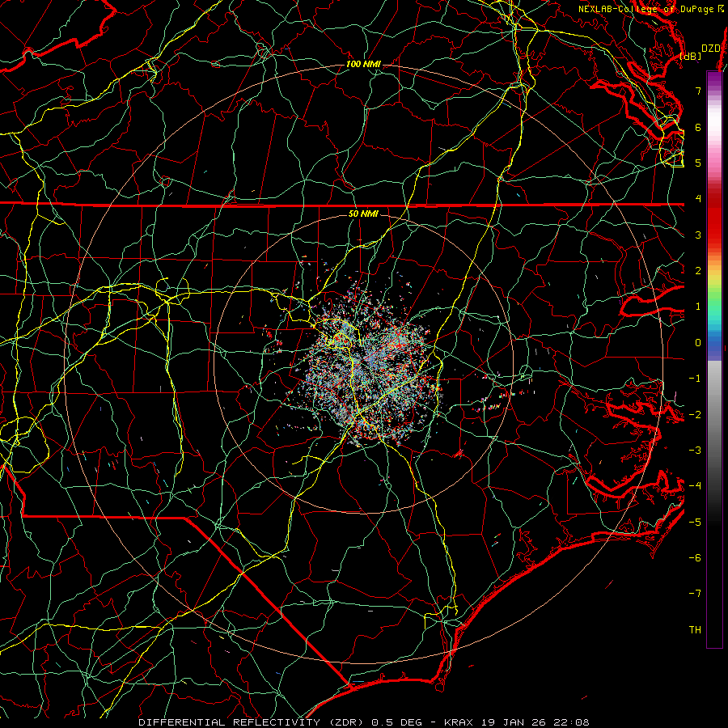Click the 50 NMI range ring label

click(x=363, y=214)
